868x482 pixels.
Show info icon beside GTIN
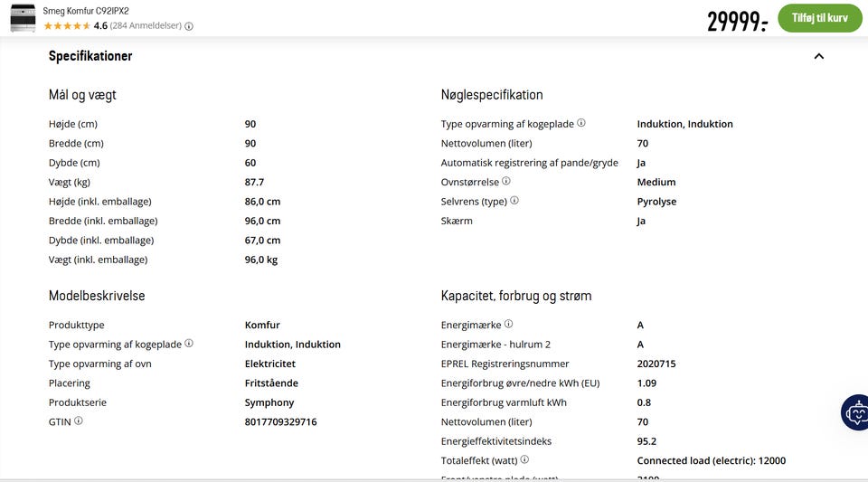pos(79,421)
